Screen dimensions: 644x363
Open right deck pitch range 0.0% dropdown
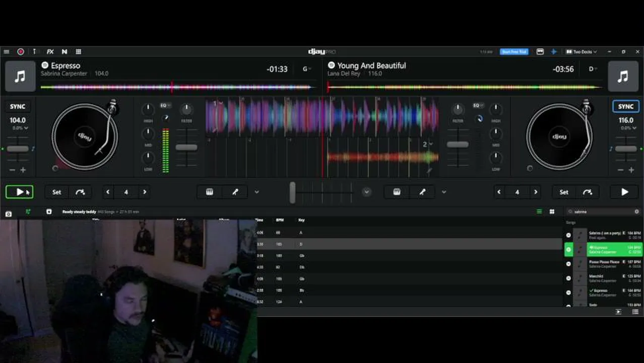pos(628,128)
